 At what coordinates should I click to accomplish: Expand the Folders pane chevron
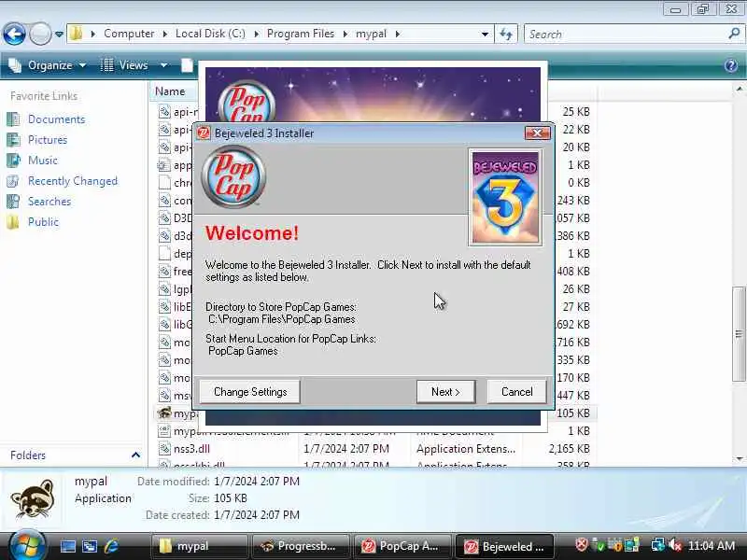135,455
